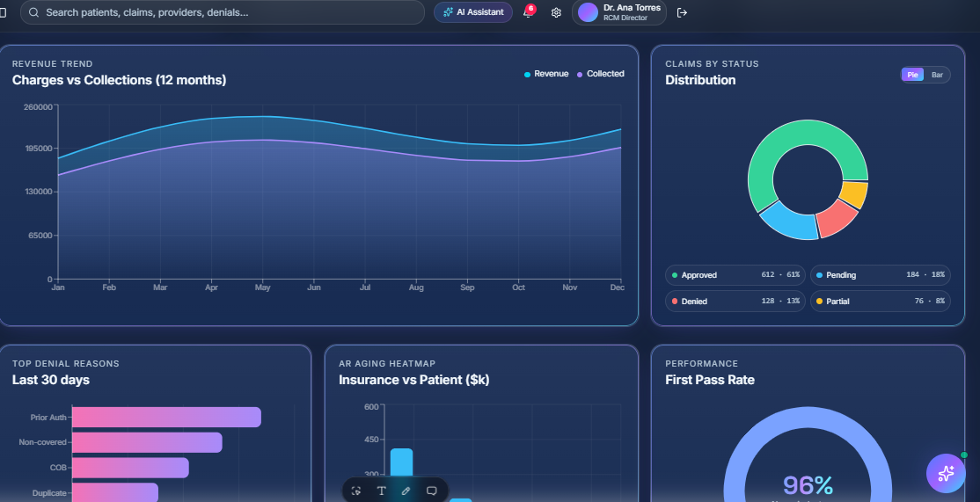This screenshot has height=502, width=980.
Task: Open the AI Assistant button
Action: click(x=473, y=12)
